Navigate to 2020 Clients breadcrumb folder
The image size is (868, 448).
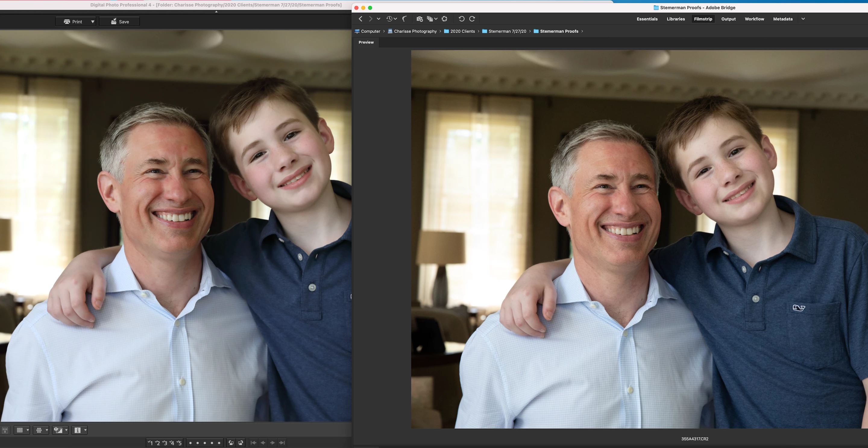point(462,31)
